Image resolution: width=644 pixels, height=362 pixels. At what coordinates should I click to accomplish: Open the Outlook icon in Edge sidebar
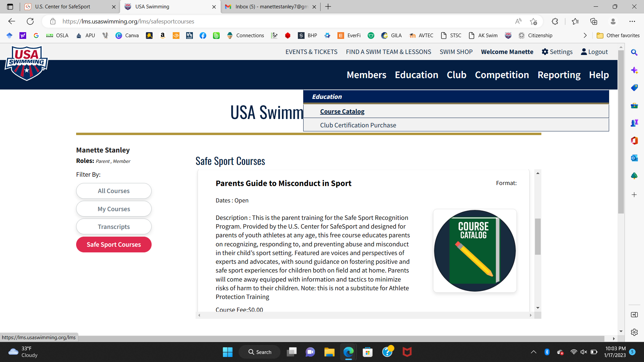pos(634,158)
